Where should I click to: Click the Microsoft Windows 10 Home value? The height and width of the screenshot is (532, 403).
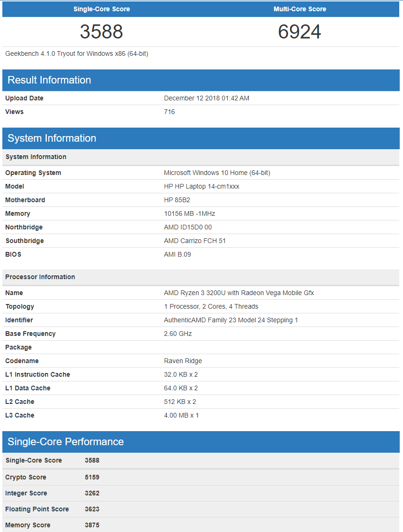[217, 173]
